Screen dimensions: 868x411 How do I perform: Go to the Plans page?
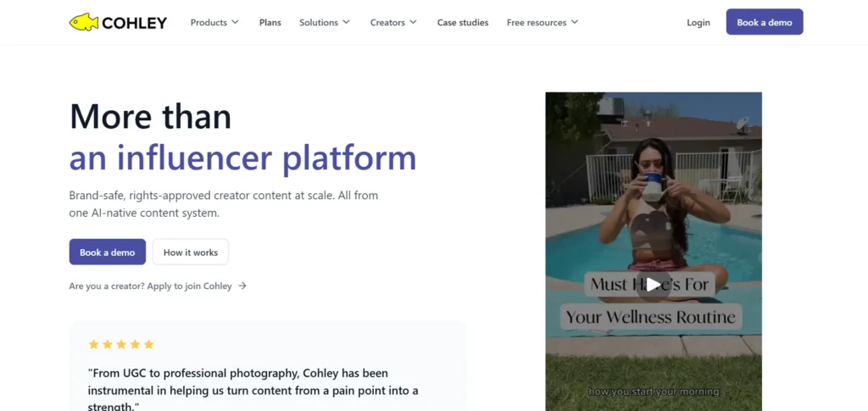[270, 23]
